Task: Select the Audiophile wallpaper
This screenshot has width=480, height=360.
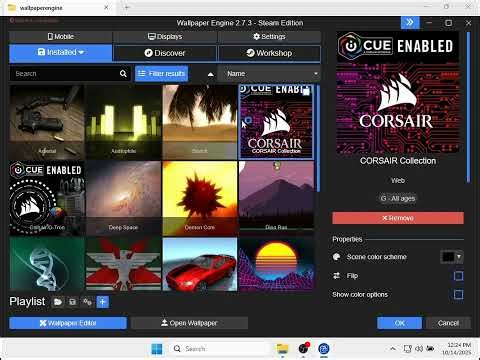Action: [123, 122]
